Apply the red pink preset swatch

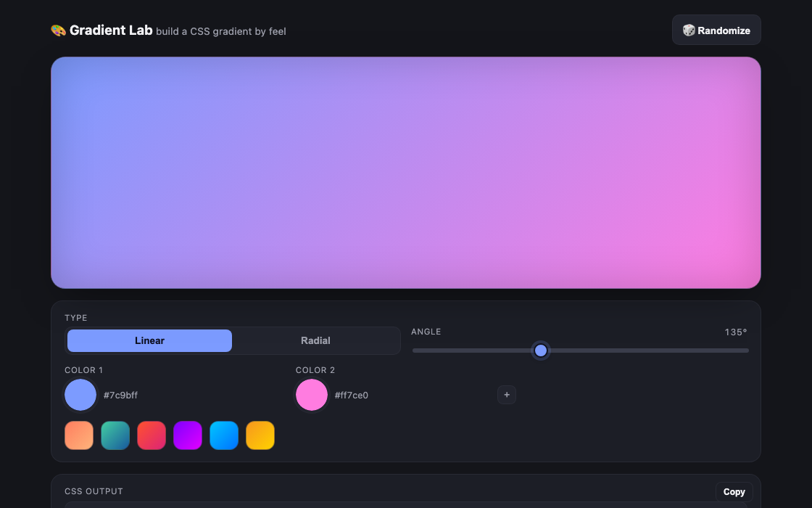[152, 435]
